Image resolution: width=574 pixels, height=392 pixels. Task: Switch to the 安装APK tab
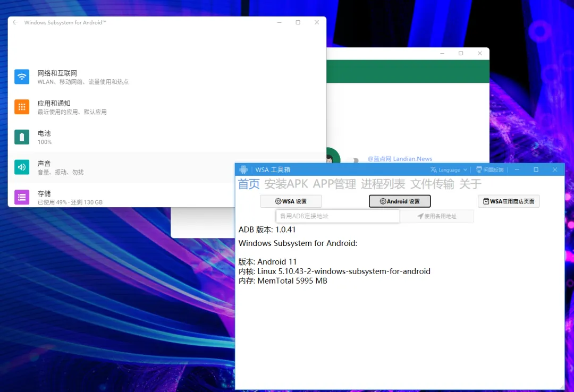(286, 184)
